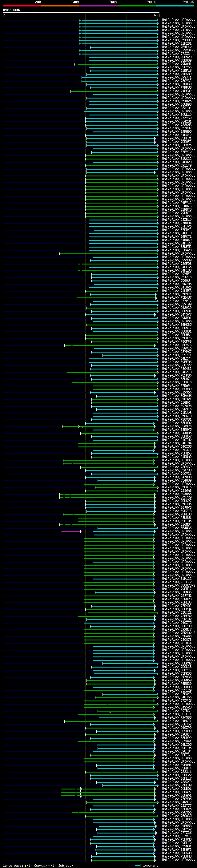Open hit UniRef100_Q0D529

[x=177, y=57]
